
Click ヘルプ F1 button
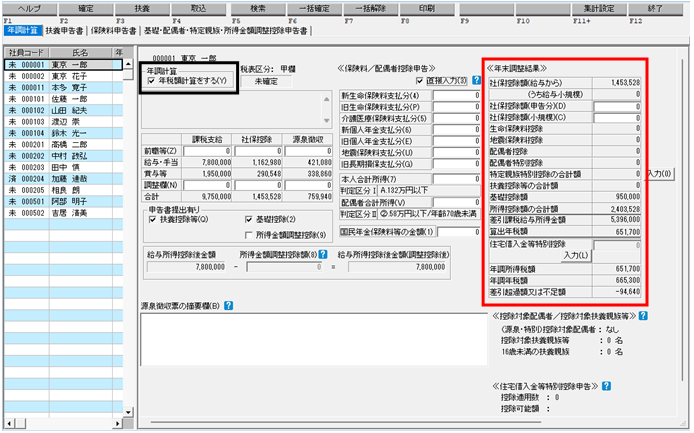click(x=29, y=9)
